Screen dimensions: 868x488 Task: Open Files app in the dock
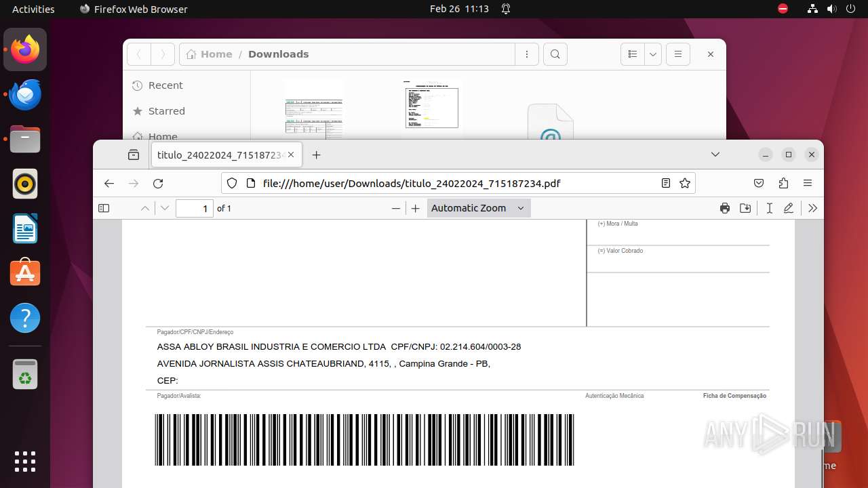[25, 139]
